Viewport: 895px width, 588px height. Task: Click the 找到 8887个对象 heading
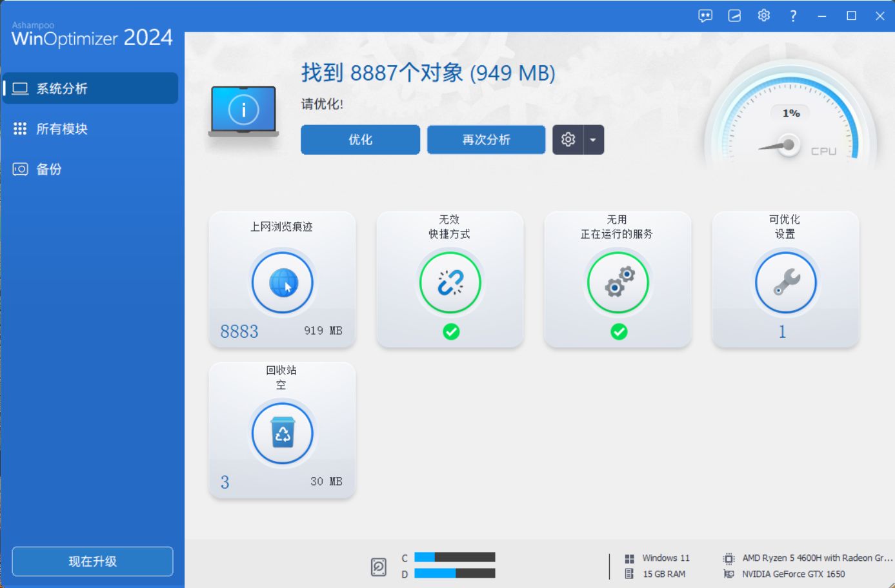(x=428, y=73)
